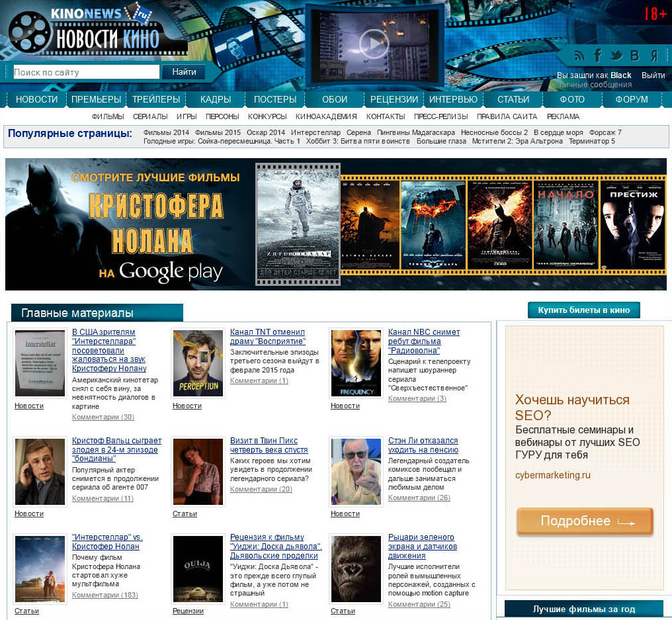Go to КИНОАКАДЕМИЯ submenu link
The height and width of the screenshot is (620, 672).
326,116
